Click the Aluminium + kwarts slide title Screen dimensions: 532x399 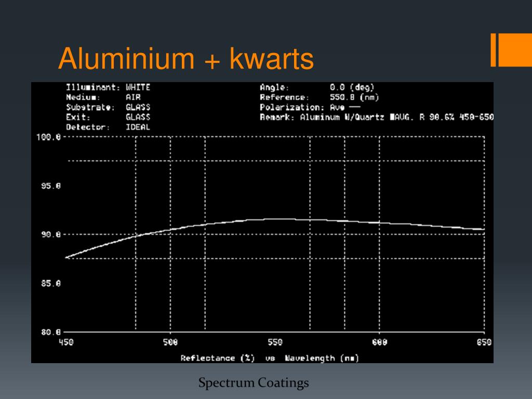(186, 59)
